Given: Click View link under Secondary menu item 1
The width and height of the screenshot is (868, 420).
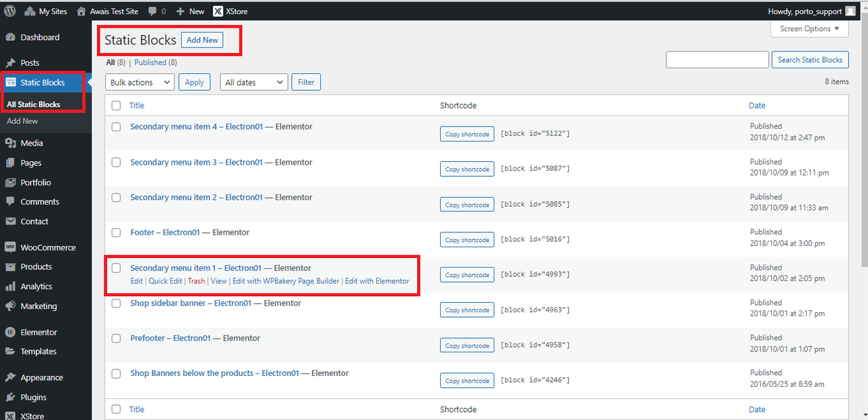Looking at the screenshot, I should pyautogui.click(x=218, y=281).
